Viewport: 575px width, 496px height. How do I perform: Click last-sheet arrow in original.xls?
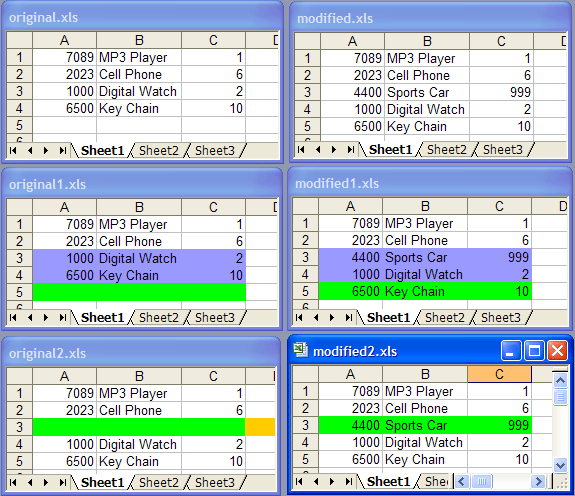click(62, 151)
